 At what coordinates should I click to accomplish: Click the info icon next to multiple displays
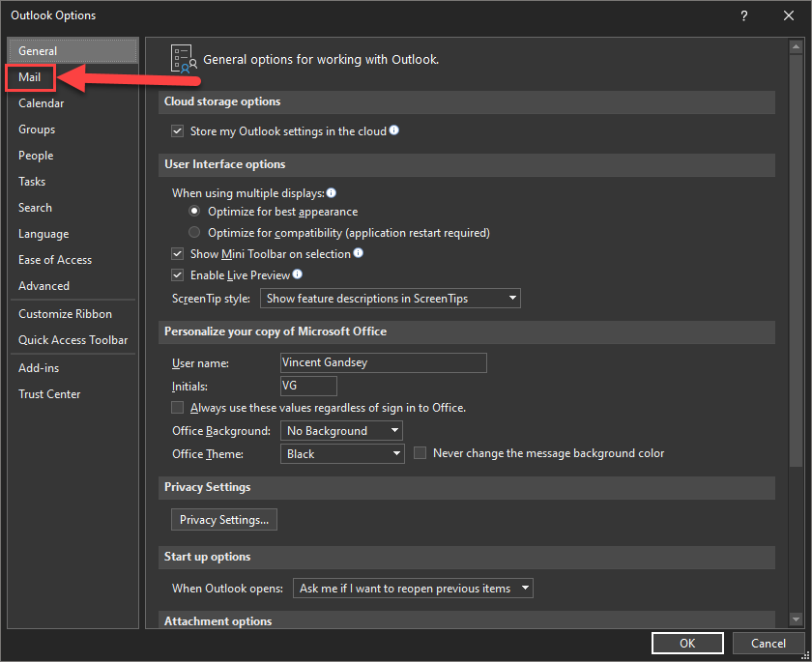332,193
